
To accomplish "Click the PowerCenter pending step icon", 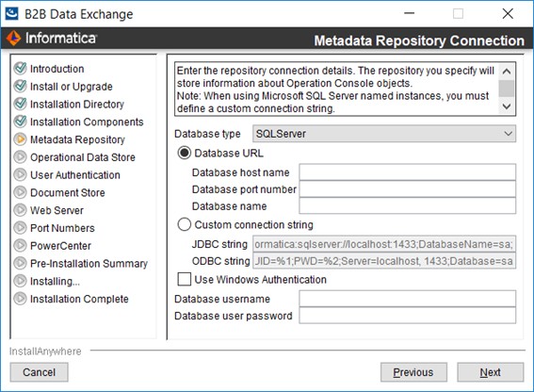I will point(20,245).
